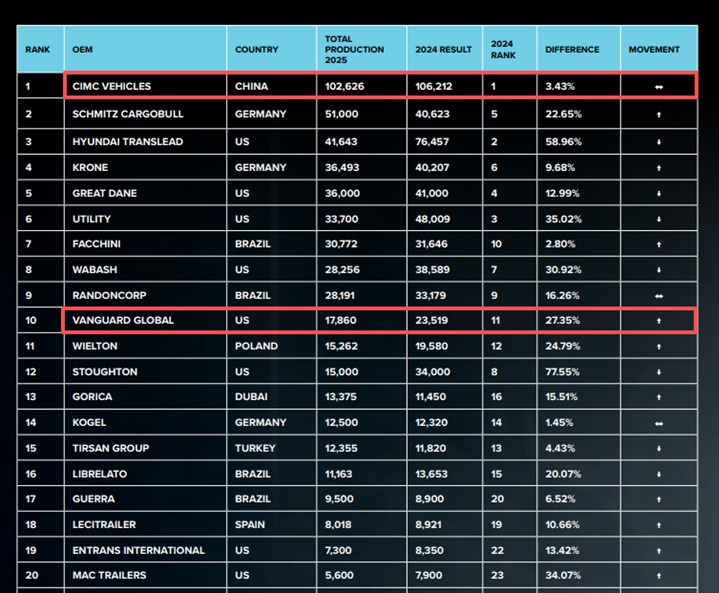Click the sideways arrow in Randoncorp row
This screenshot has width=719, height=593.
click(659, 296)
